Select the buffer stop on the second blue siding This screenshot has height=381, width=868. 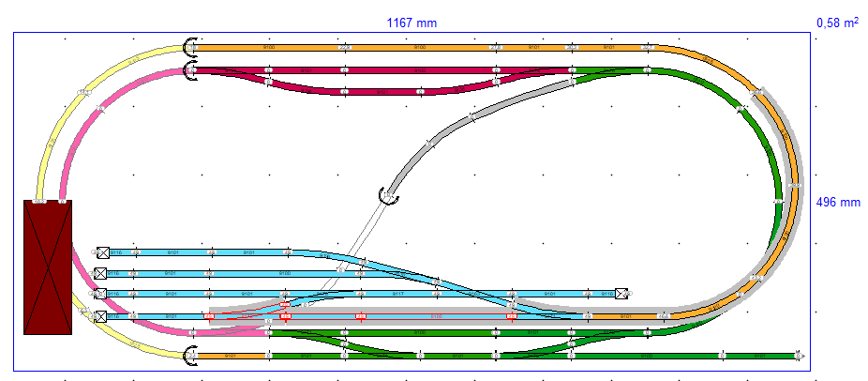[x=101, y=273]
